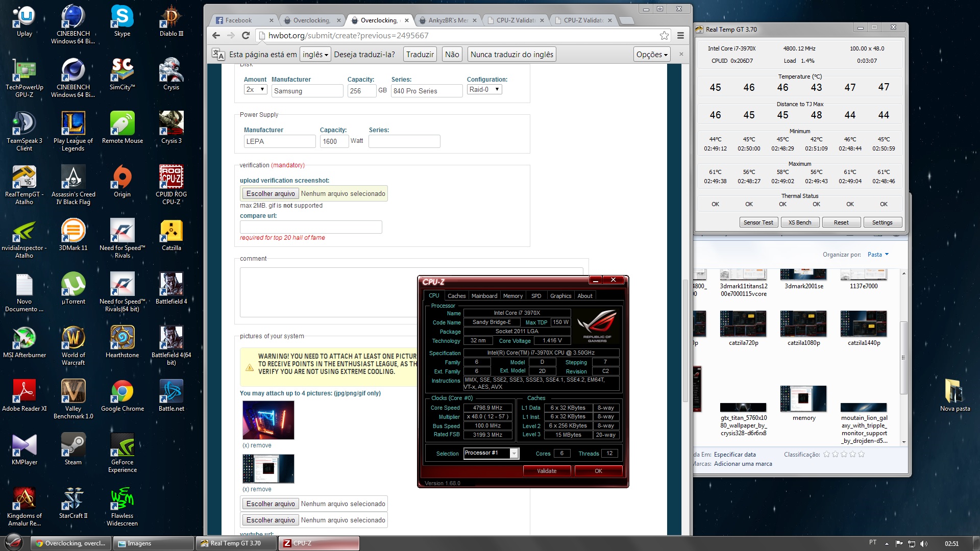Viewport: 980px width, 551px height.
Task: Open the Hearthstone desktop icon
Action: [x=122, y=342]
